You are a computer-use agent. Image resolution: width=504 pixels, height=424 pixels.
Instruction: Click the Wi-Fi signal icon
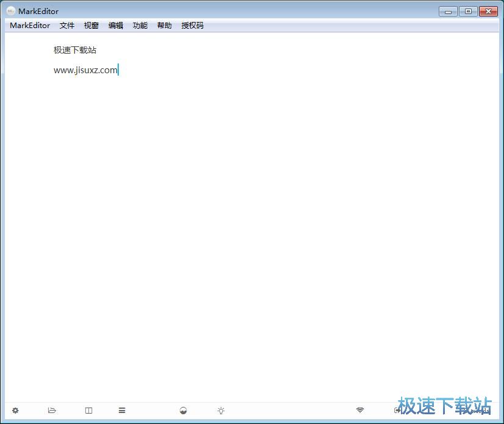(360, 410)
